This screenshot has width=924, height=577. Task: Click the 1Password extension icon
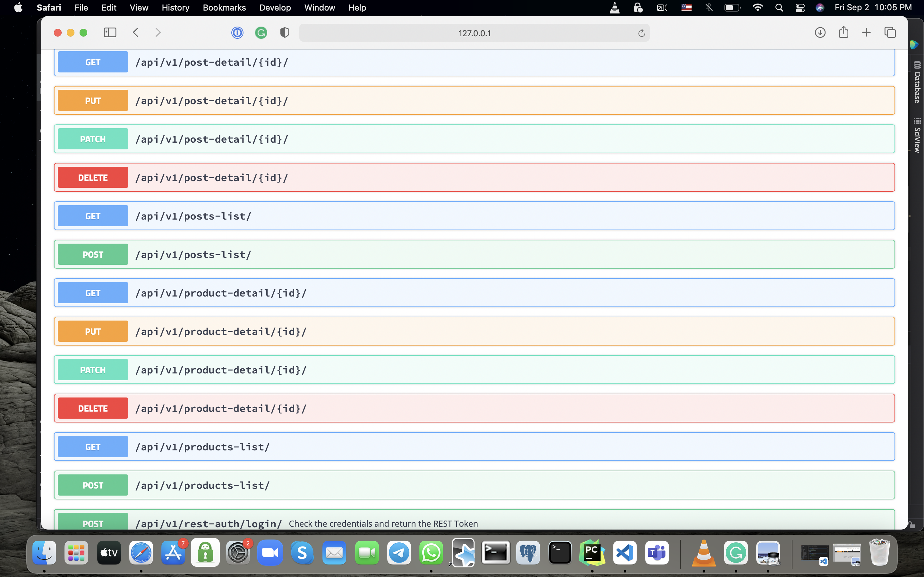pyautogui.click(x=237, y=33)
